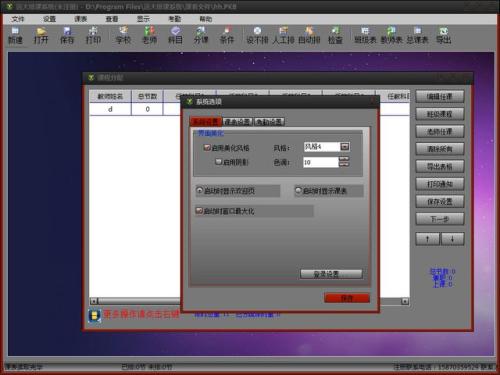Click the 导出 (Export) toolbar icon
This screenshot has width=500, height=375.
tap(444, 36)
